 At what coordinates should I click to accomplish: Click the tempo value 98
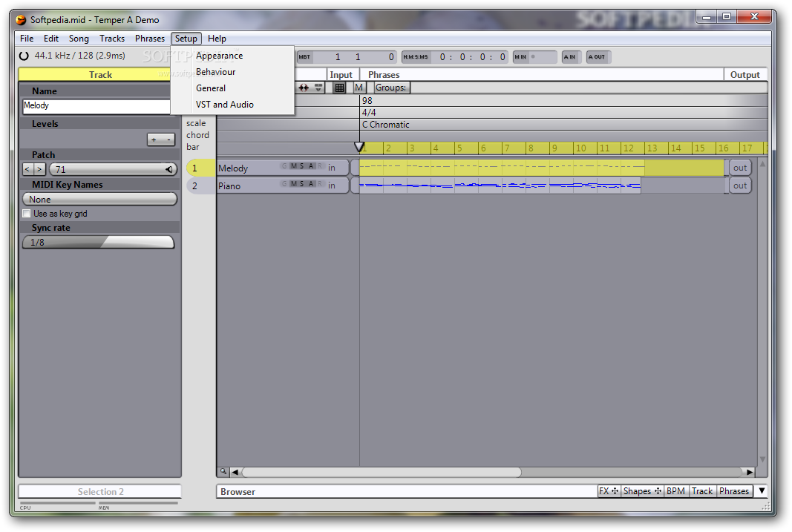click(x=367, y=100)
